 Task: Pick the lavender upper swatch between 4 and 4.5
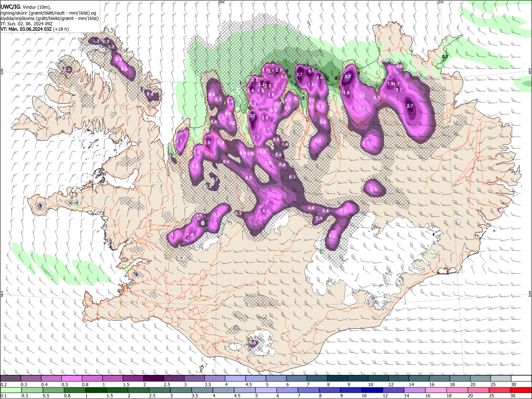pos(234,379)
